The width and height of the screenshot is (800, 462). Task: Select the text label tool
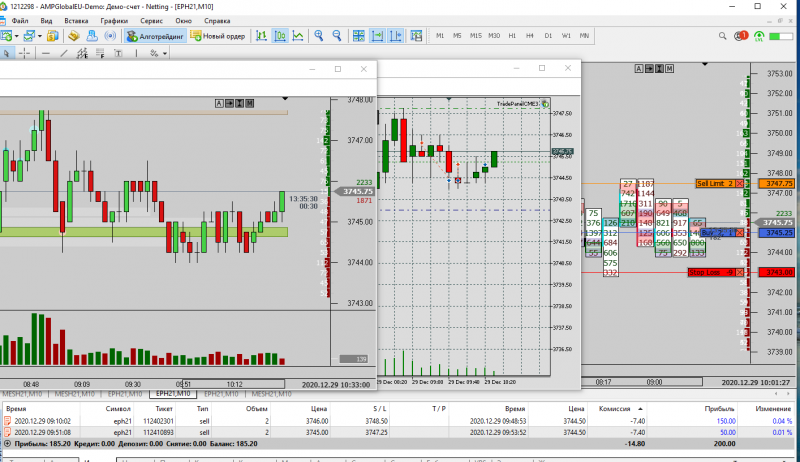pyautogui.click(x=118, y=53)
